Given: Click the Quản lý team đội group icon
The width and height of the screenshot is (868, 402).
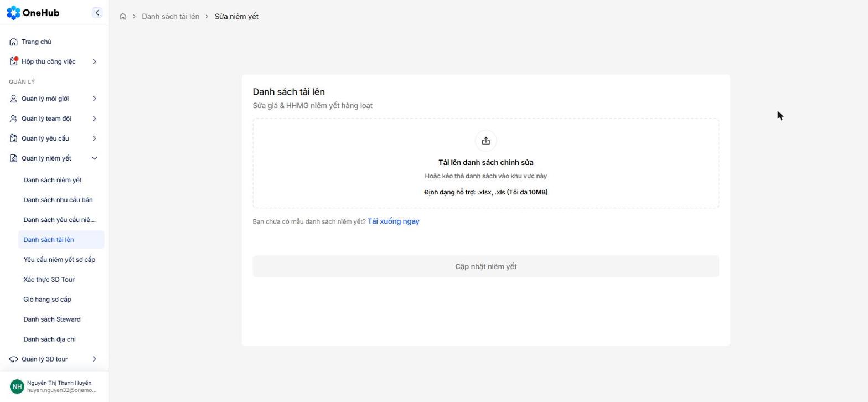Looking at the screenshot, I should point(13,118).
